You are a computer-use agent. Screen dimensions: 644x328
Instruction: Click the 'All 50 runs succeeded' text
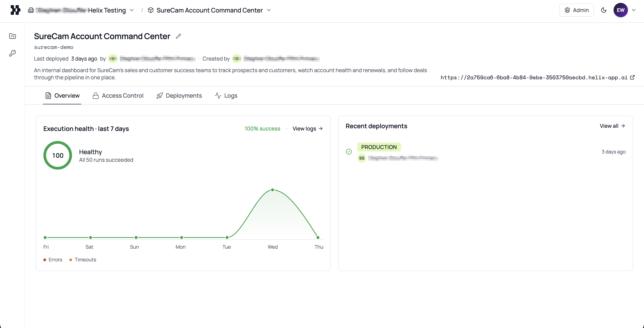106,160
